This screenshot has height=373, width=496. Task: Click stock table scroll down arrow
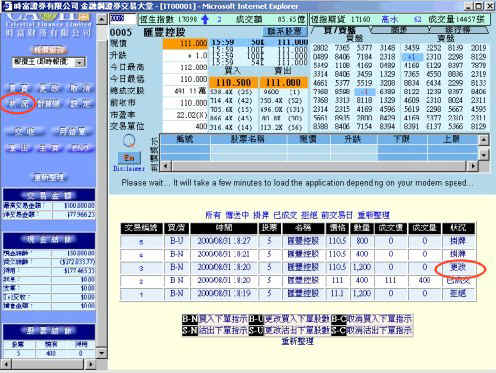click(x=484, y=154)
